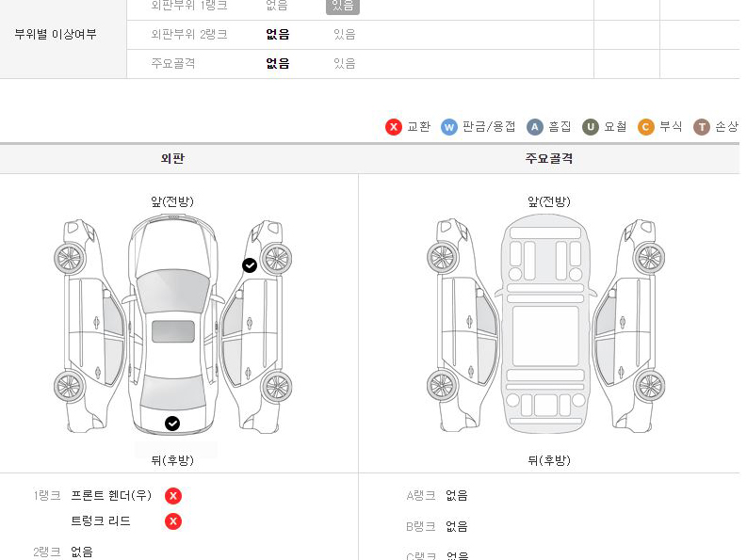Screen dimensions: 747x560
Task: Click the A 흠집 legend icon
Action: click(x=534, y=127)
